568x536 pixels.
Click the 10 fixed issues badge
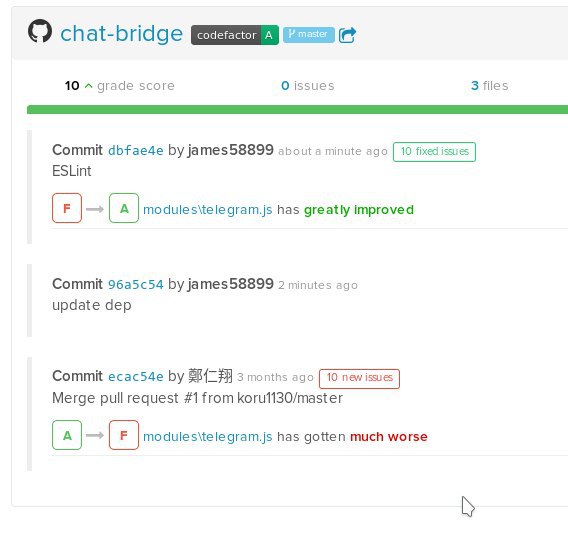[434, 152]
